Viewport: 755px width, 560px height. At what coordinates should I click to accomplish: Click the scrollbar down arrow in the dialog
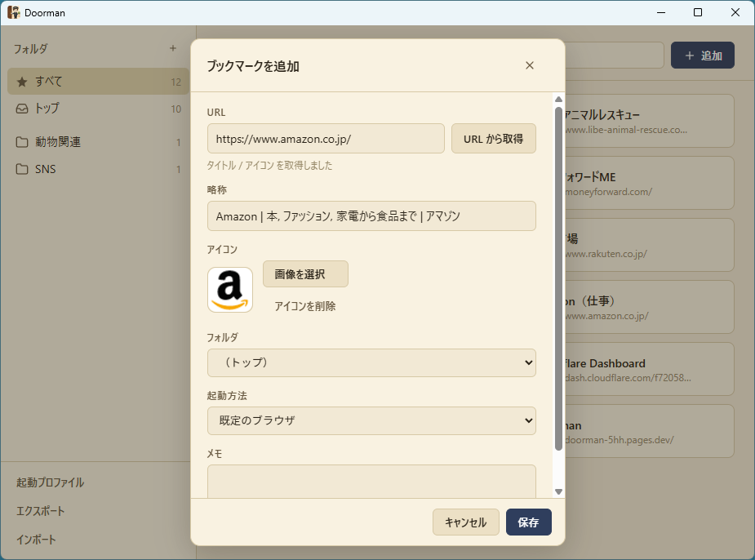(x=558, y=491)
